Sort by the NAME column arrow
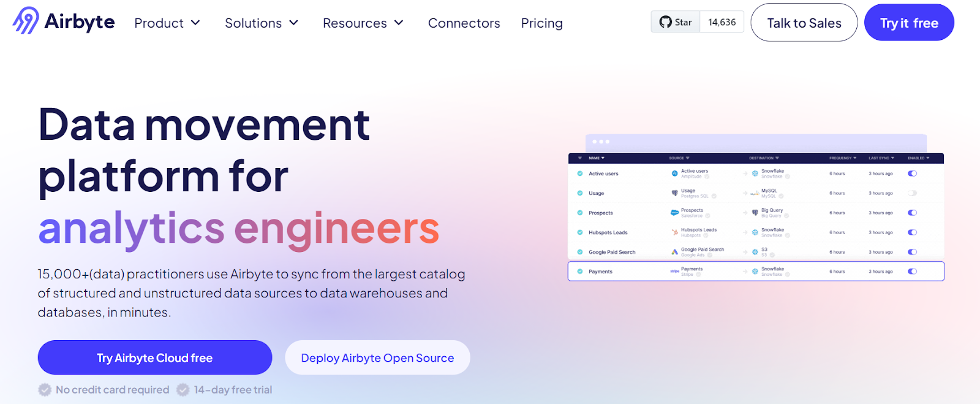Image resolution: width=980 pixels, height=404 pixels. [603, 158]
